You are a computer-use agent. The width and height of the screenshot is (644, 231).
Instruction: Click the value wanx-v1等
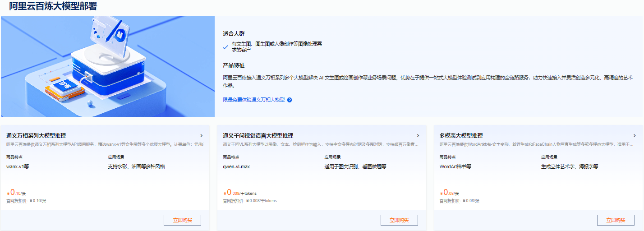[18, 166]
